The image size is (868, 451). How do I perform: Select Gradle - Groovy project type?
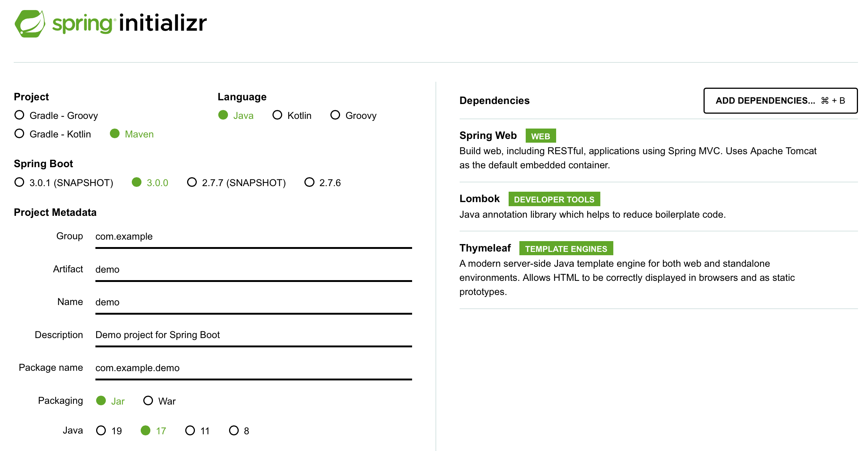19,115
